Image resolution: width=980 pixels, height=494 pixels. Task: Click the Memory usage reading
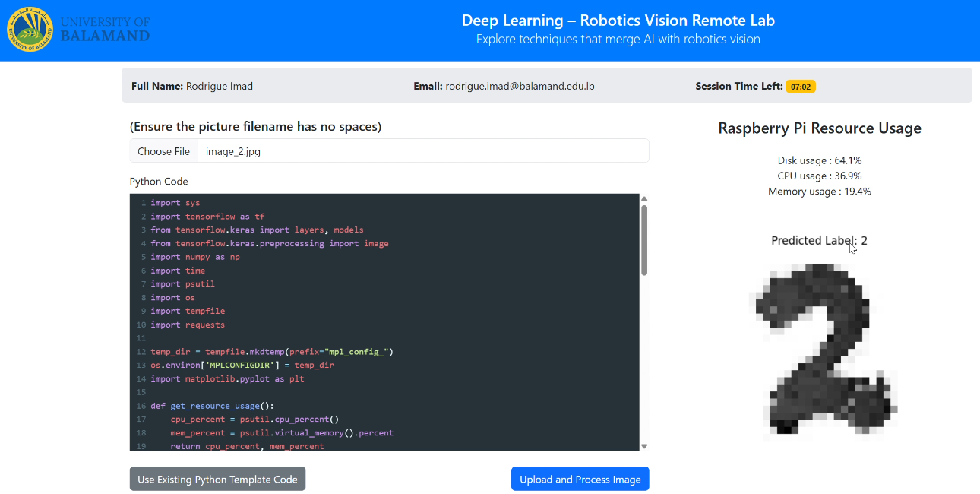(819, 191)
